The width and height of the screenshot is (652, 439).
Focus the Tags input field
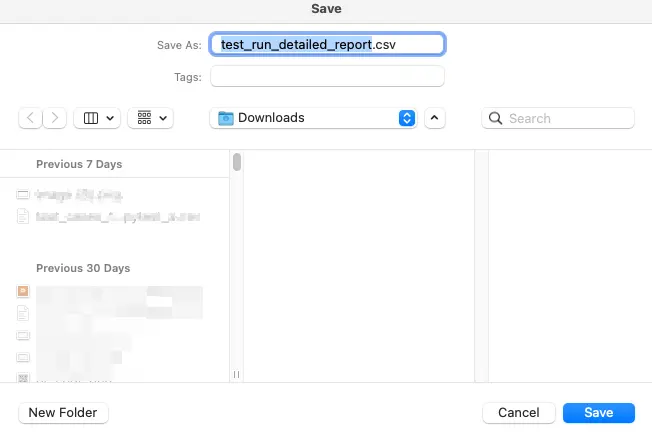click(326, 77)
